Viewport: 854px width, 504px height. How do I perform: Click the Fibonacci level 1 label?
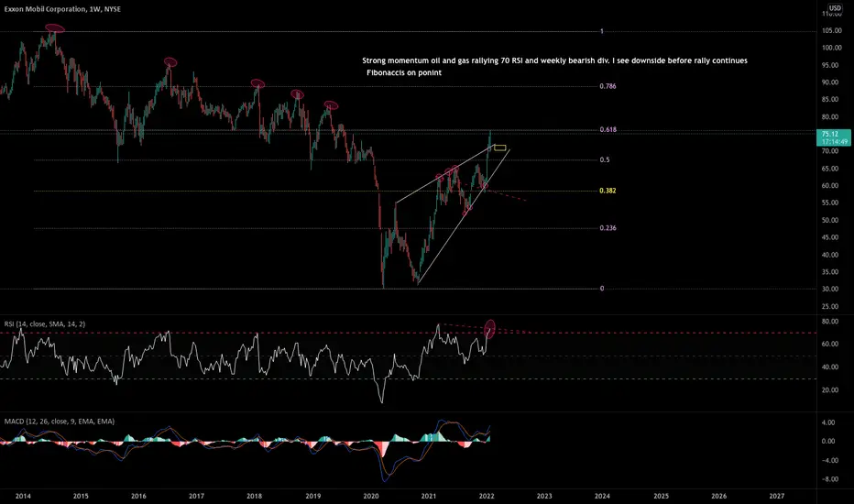coord(601,31)
